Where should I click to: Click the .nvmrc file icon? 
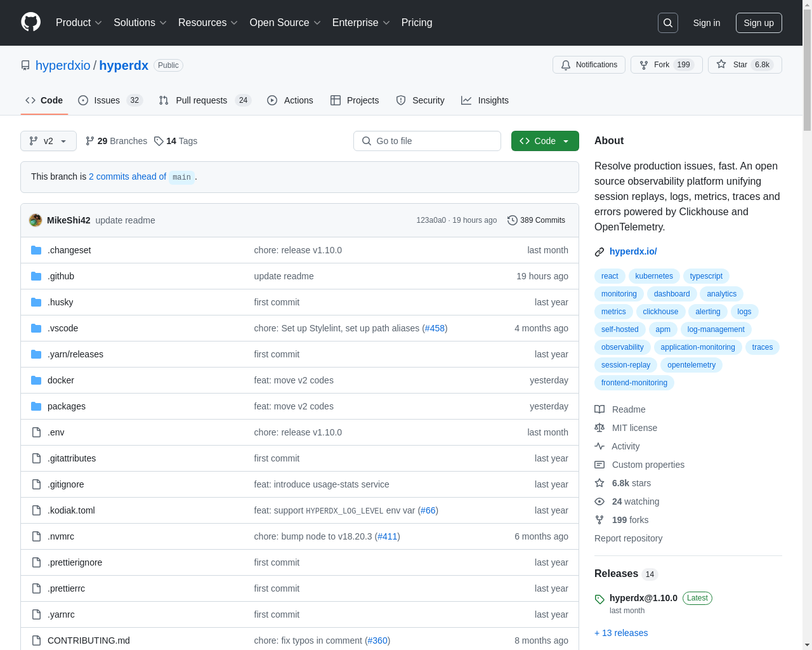[x=36, y=536]
